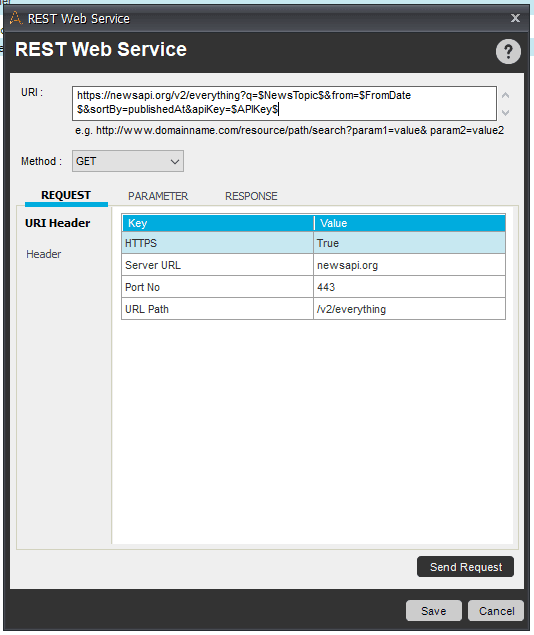Image resolution: width=534 pixels, height=635 pixels.
Task: Click the URL Path /v2/everything cell
Action: (409, 309)
